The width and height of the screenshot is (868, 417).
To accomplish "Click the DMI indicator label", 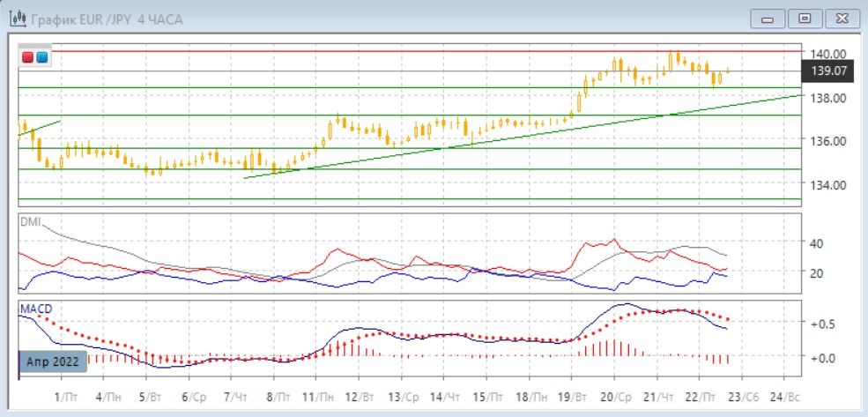I will pos(30,221).
